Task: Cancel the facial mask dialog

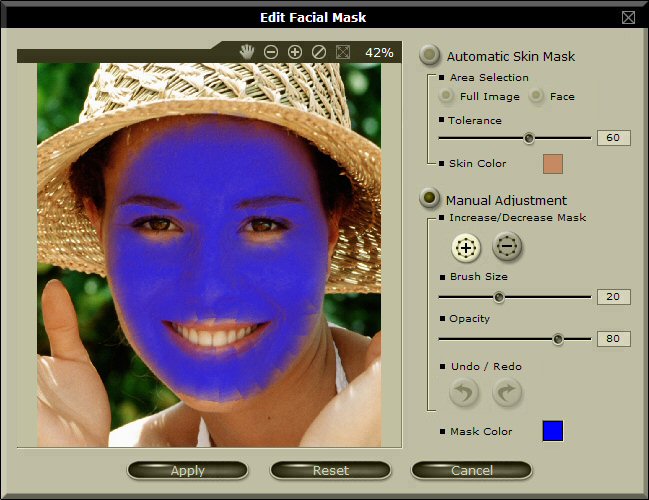Action: (x=471, y=470)
